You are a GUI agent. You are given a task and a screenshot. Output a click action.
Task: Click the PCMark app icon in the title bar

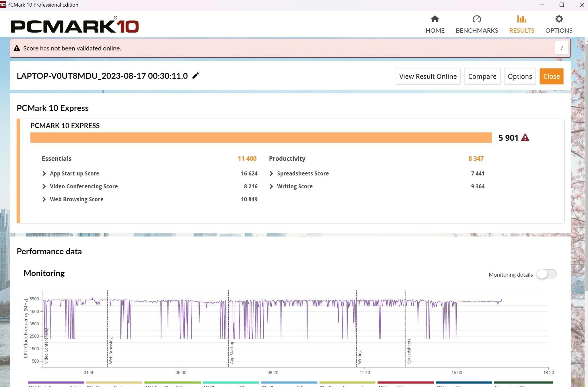click(3, 5)
